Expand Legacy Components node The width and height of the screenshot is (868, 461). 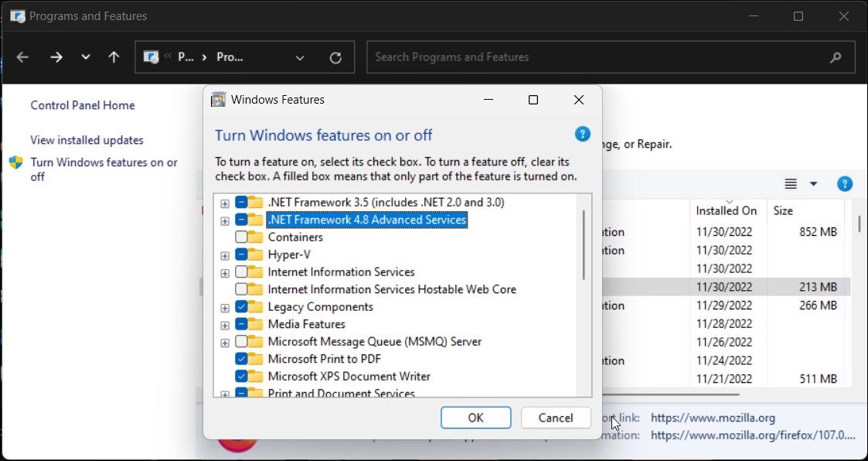[225, 308]
